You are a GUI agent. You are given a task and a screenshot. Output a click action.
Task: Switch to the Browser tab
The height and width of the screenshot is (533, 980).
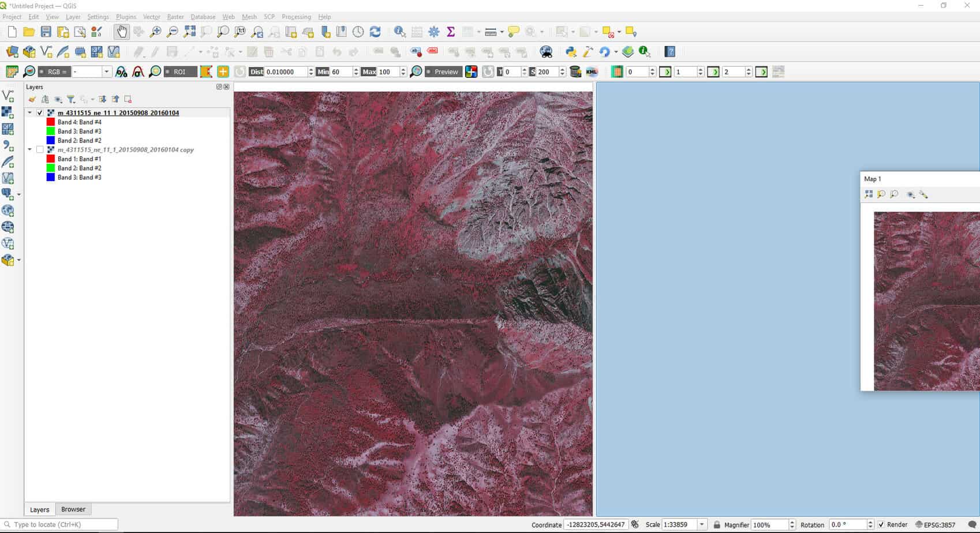(73, 509)
